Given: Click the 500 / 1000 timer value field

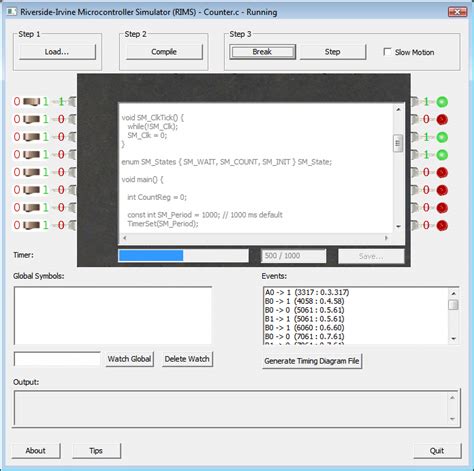Looking at the screenshot, I should click(293, 256).
